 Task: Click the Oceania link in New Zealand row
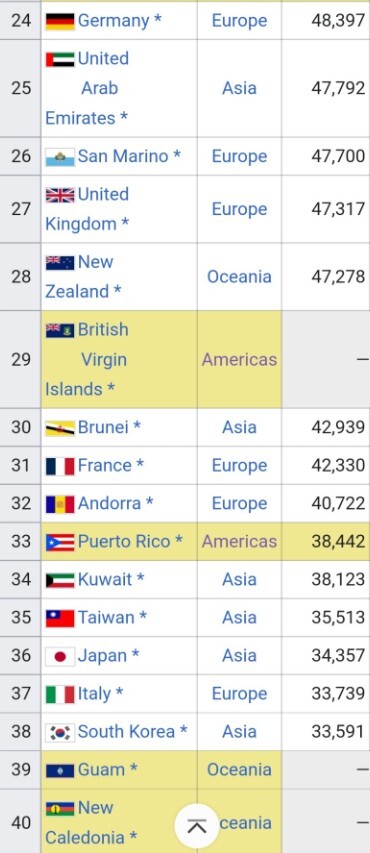tap(239, 277)
